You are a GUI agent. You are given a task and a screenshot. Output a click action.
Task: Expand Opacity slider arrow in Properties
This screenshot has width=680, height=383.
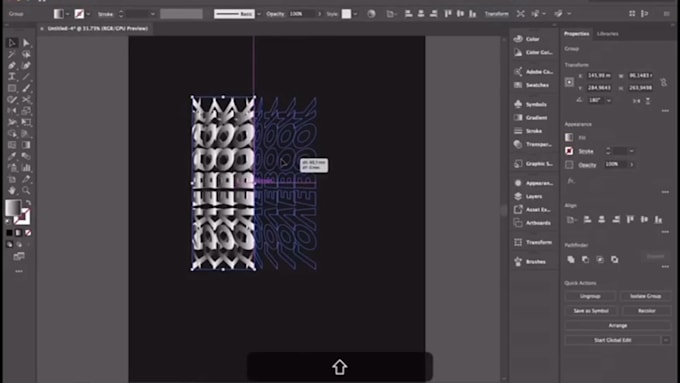pyautogui.click(x=631, y=164)
